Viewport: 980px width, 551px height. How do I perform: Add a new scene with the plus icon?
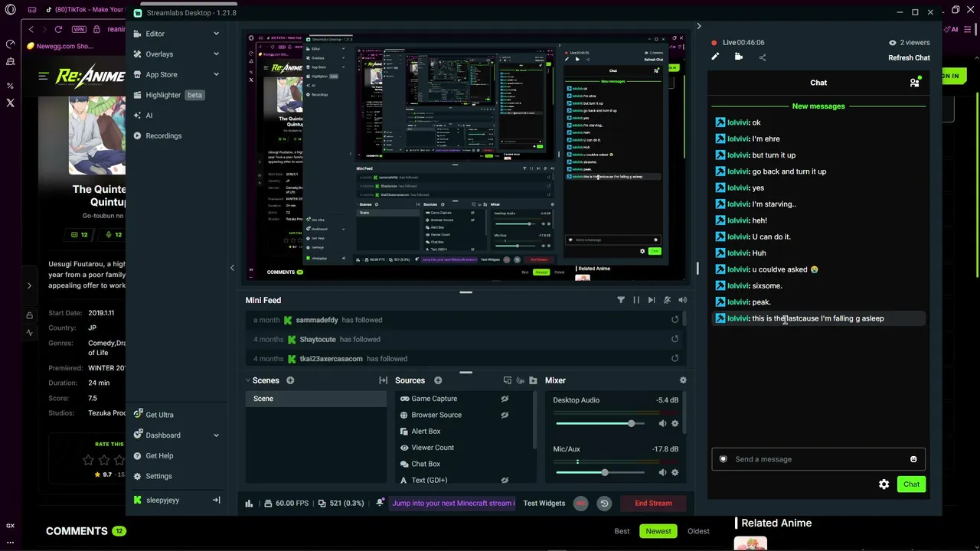tap(290, 380)
